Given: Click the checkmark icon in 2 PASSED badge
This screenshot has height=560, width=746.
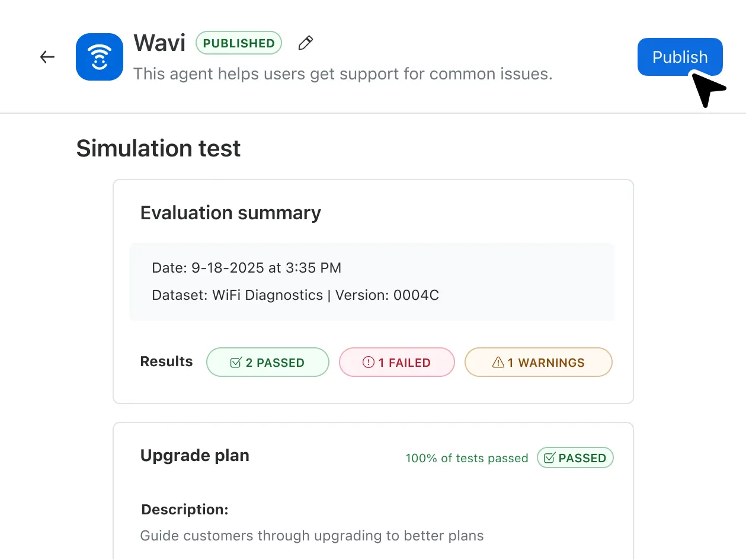Looking at the screenshot, I should tap(236, 362).
